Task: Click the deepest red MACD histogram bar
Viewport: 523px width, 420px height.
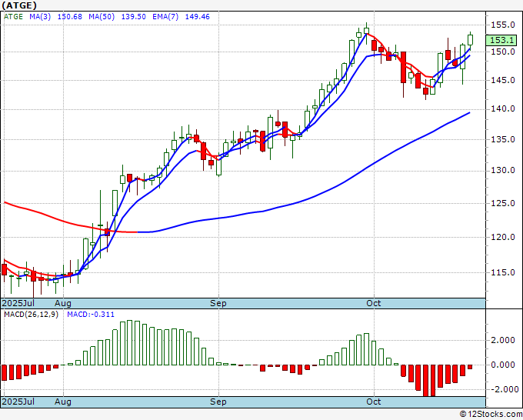Action: click(425, 380)
